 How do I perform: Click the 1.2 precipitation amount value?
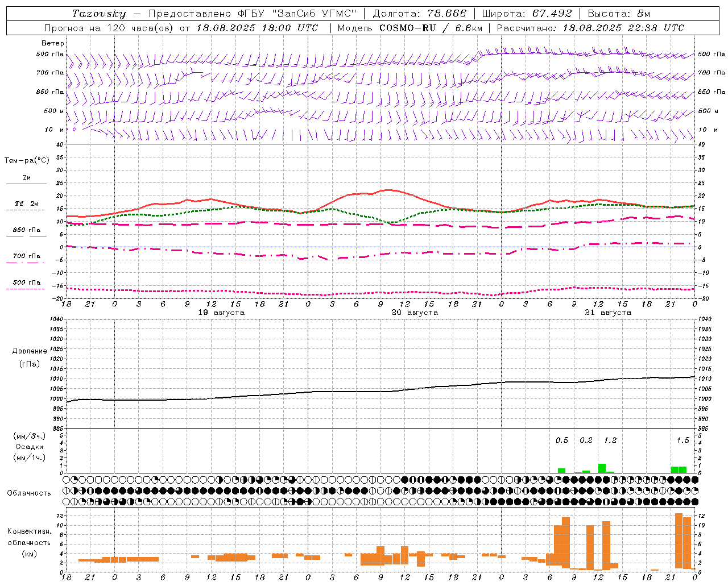point(610,440)
